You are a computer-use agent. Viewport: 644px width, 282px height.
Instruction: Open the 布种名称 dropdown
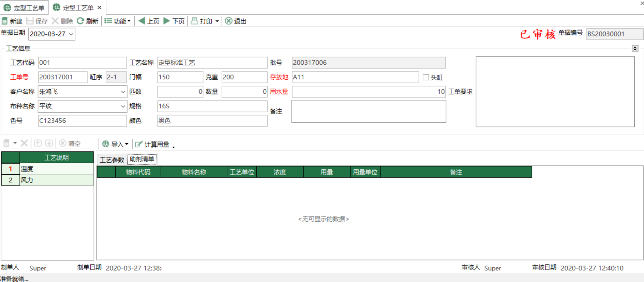click(x=123, y=106)
